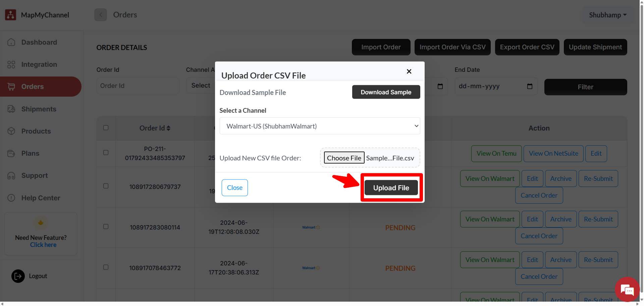Select checkbox for order 108917283080114
This screenshot has width=644, height=306.
[106, 227]
